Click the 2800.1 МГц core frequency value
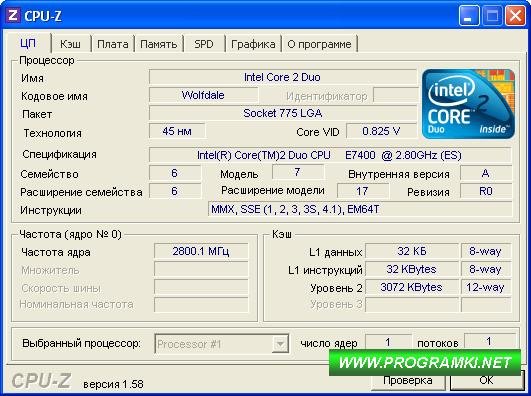 tap(201, 251)
